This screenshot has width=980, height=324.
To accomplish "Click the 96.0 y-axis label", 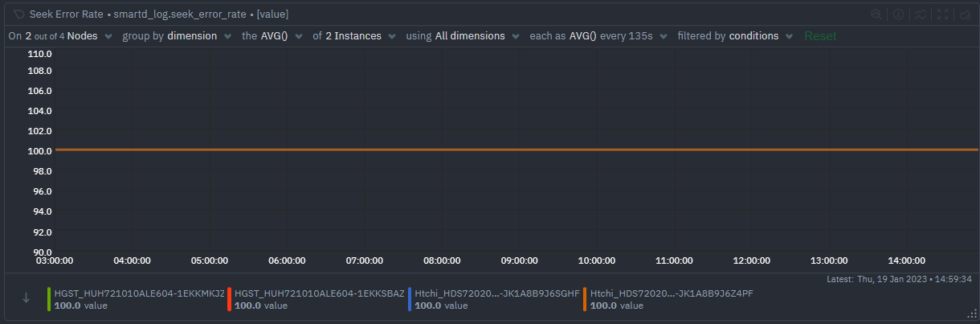I will (43, 191).
